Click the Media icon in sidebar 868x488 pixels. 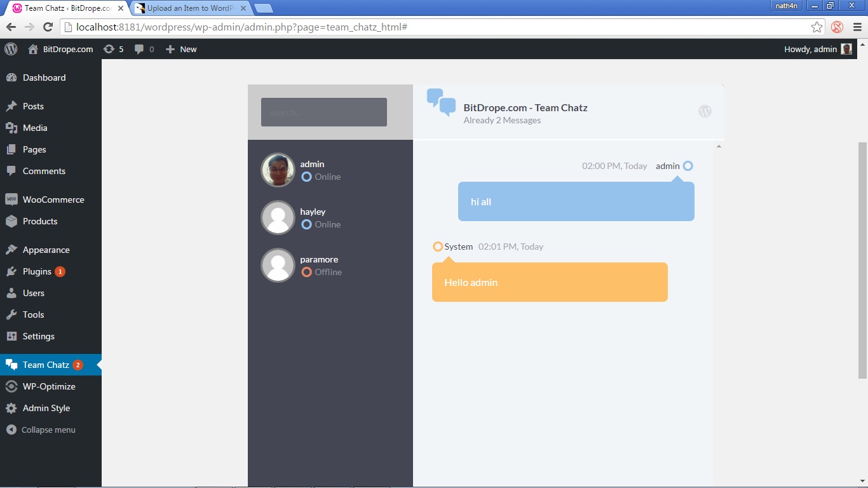point(11,128)
